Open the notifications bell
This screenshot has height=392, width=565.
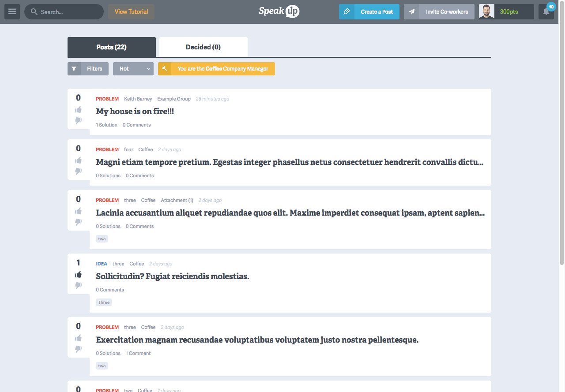click(546, 12)
